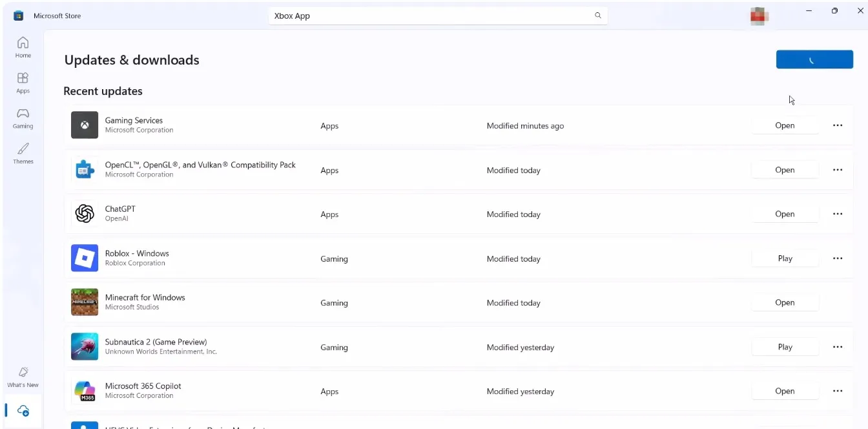Open more options for Roblox

coord(838,258)
